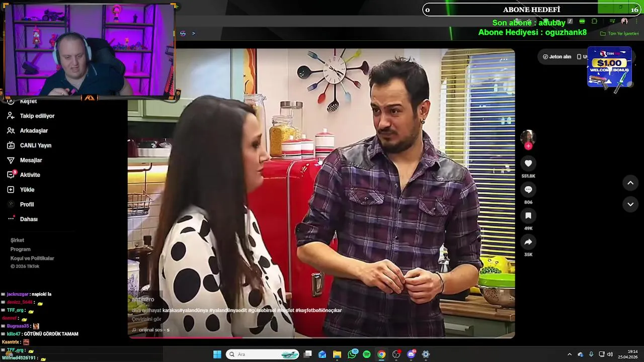This screenshot has height=362, width=644.
Task: Open the Program footer link
Action: pos(21,249)
